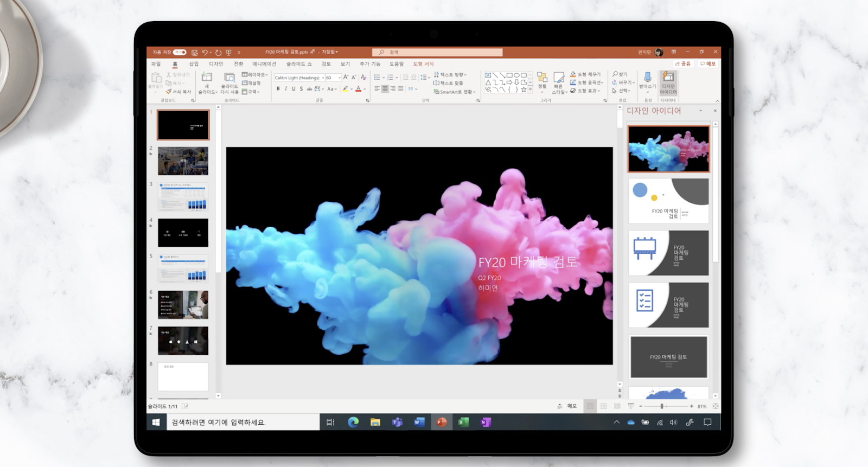Toggle align text left
Viewport: 868px width, 467px height.
(x=377, y=89)
